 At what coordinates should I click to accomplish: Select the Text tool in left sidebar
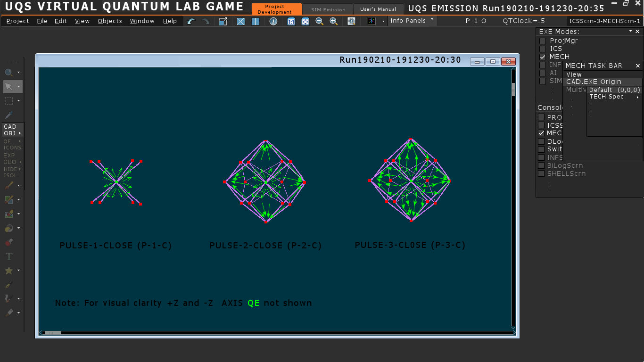[x=8, y=256]
